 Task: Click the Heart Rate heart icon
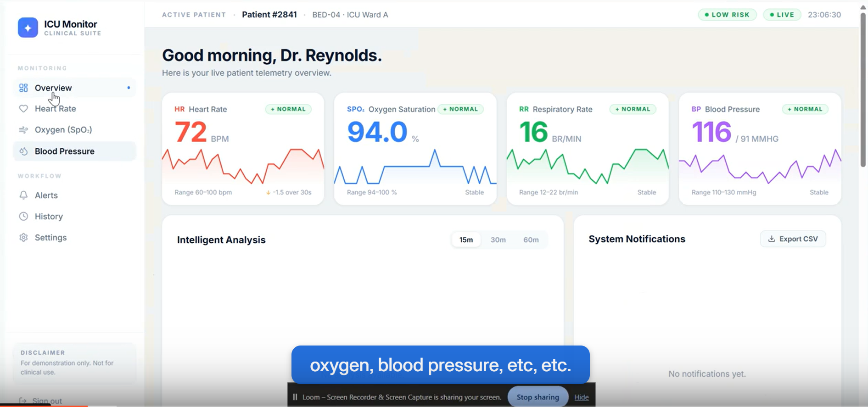[x=23, y=109]
